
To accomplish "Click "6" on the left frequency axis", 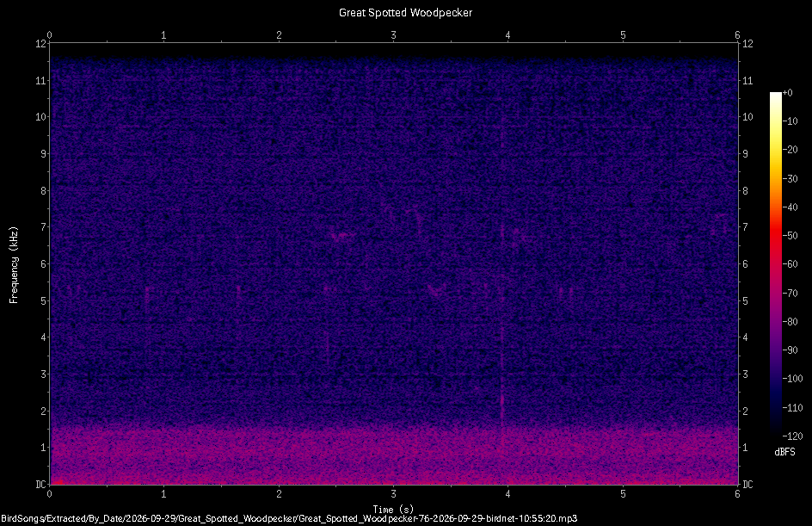I will [x=44, y=263].
